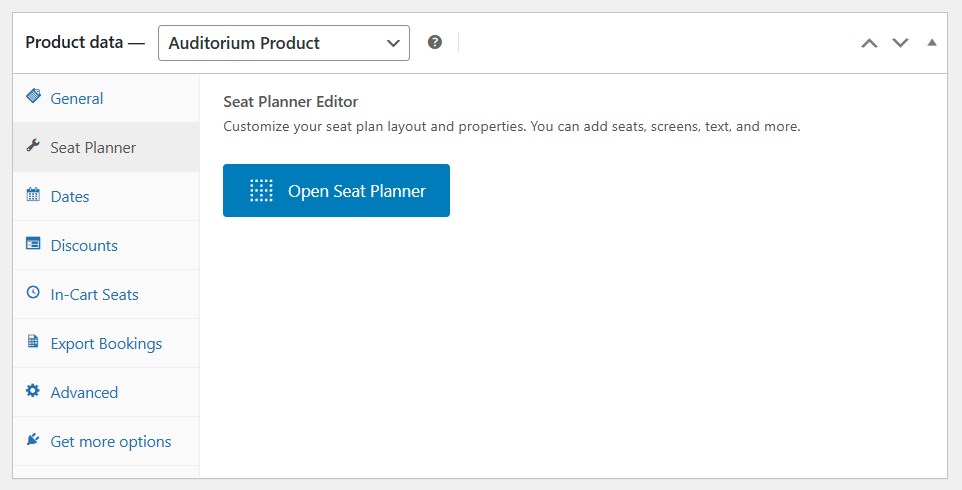
Task: Click the gear icon next to Advanced
Action: tap(33, 391)
